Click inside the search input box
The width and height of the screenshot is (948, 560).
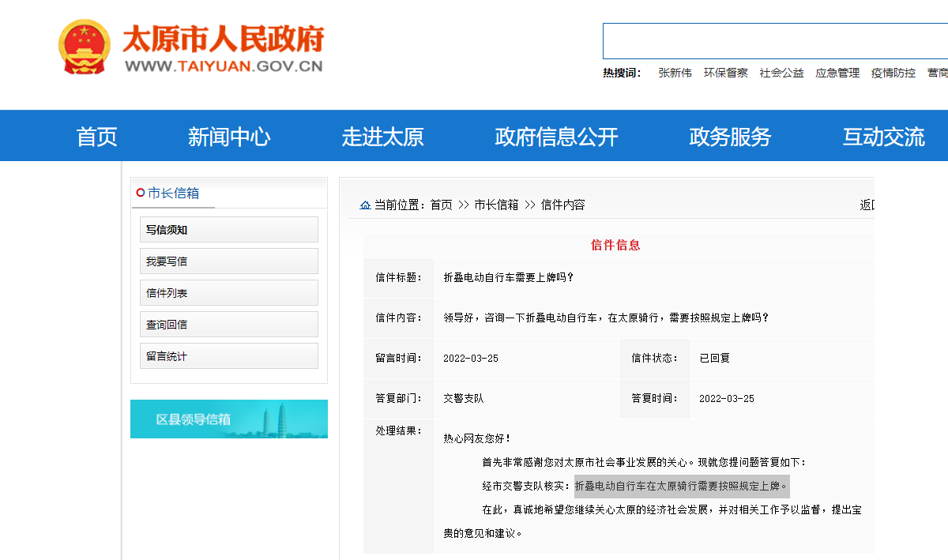(774, 41)
